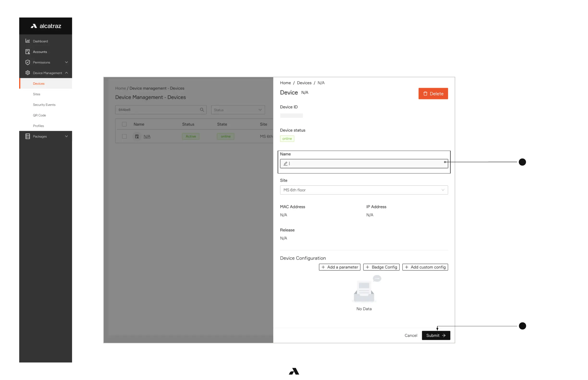Viewport: 588px width, 380px height.
Task: Open the Status filter dropdown
Action: pos(238,110)
